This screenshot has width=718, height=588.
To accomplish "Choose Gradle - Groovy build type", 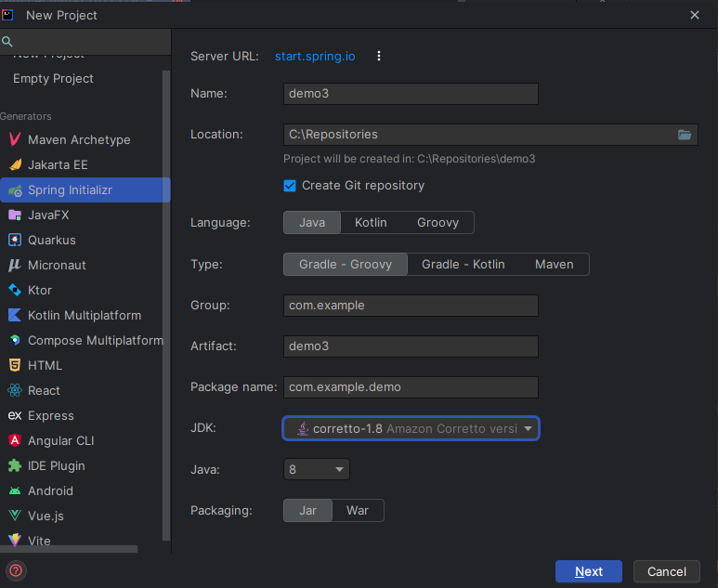I will coord(346,264).
